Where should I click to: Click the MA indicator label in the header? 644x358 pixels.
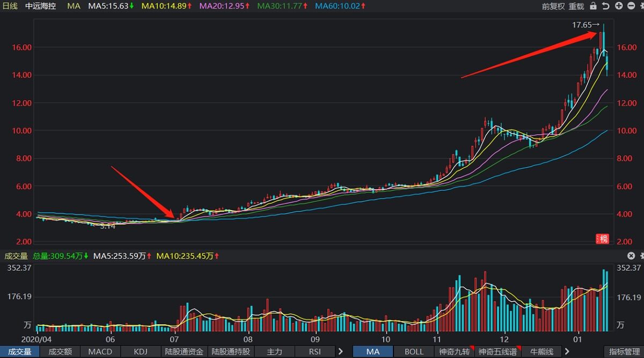75,6
